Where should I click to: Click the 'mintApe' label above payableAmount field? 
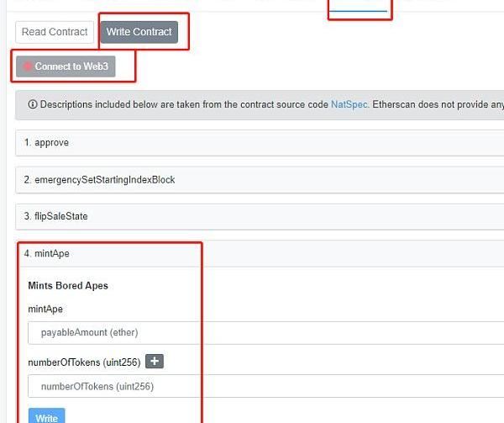click(x=45, y=309)
